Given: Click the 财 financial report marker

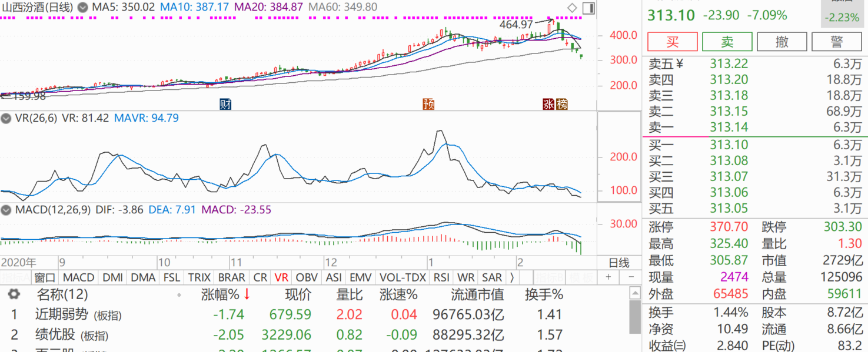Looking at the screenshot, I should click(x=225, y=104).
